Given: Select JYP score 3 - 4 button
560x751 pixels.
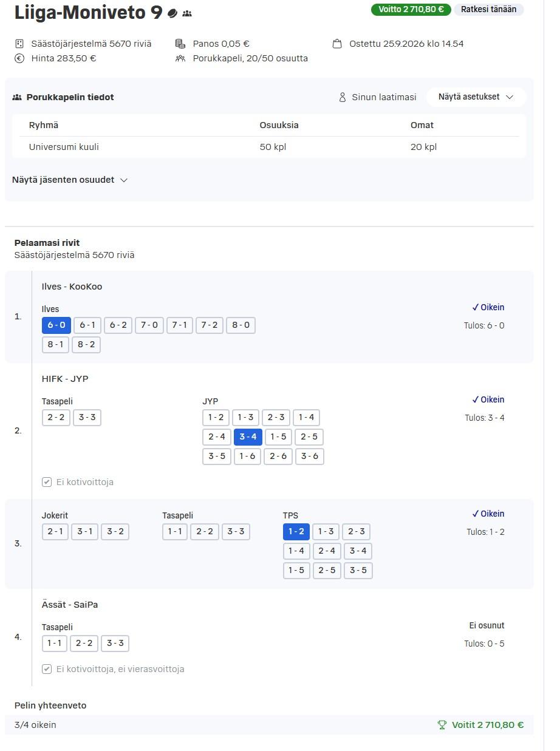Looking at the screenshot, I should click(248, 437).
